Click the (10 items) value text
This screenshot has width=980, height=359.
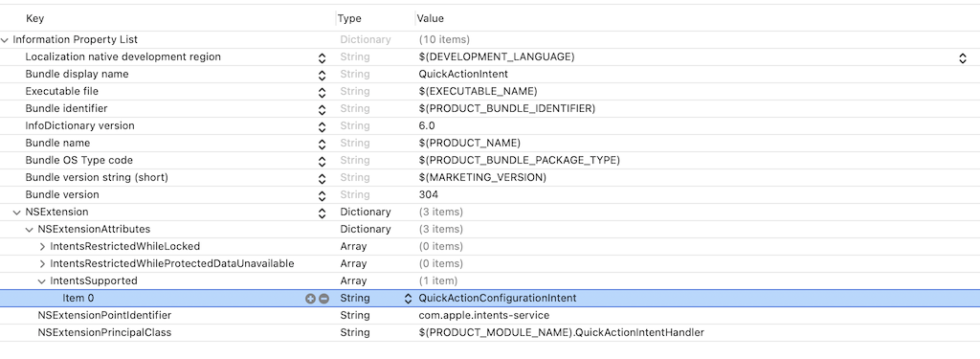point(444,39)
